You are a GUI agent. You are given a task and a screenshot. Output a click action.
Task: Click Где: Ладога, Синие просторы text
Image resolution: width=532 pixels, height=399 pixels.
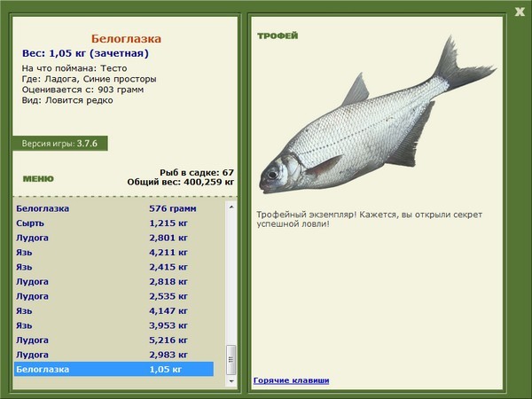tap(90, 79)
